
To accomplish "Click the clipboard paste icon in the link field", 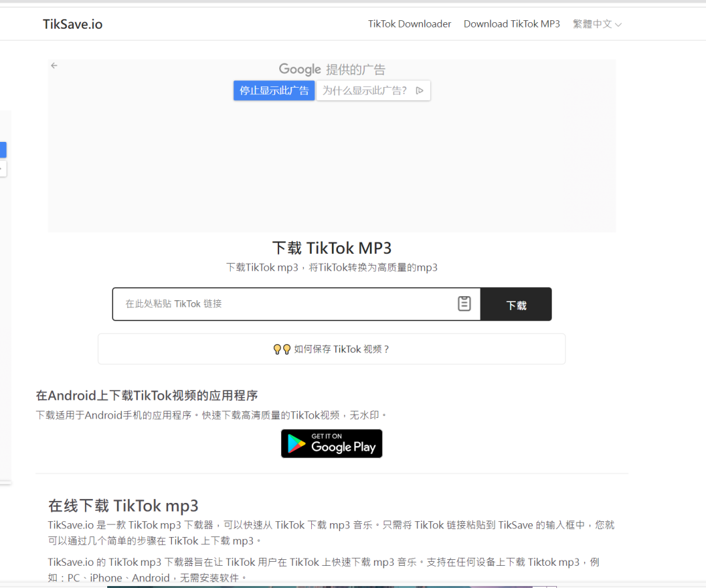I will tap(464, 303).
